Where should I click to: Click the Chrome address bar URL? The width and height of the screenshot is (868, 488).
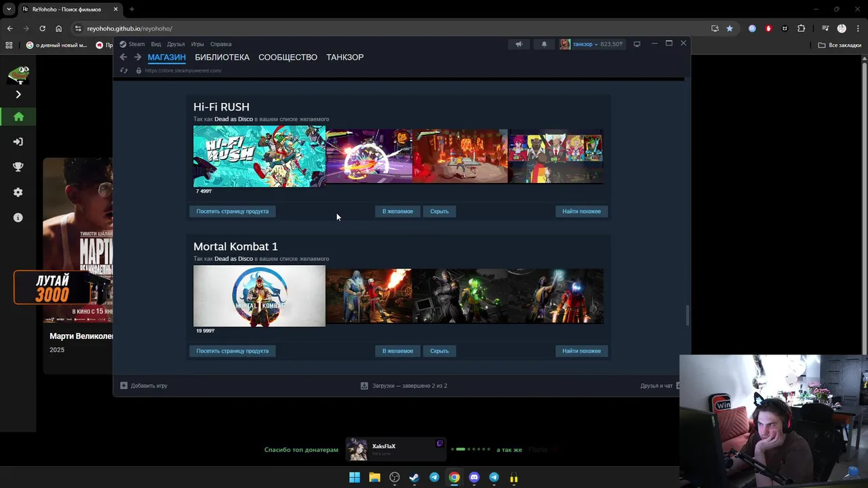130,28
